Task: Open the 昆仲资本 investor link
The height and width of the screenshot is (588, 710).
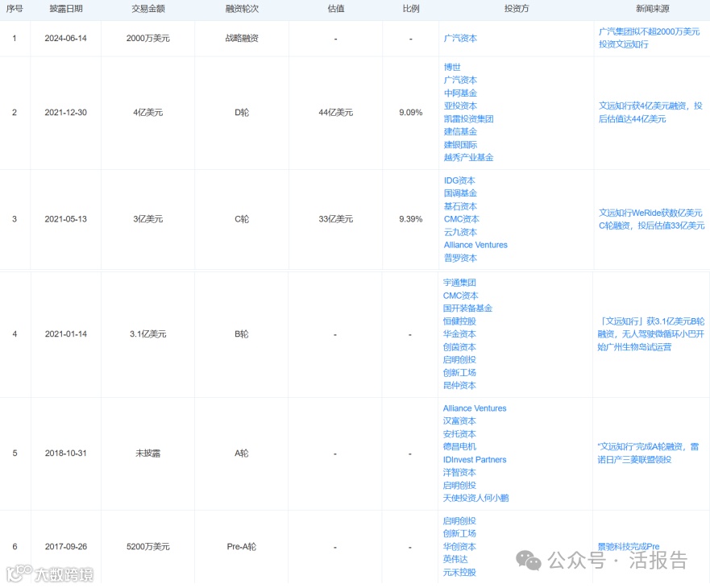Action: (459, 386)
